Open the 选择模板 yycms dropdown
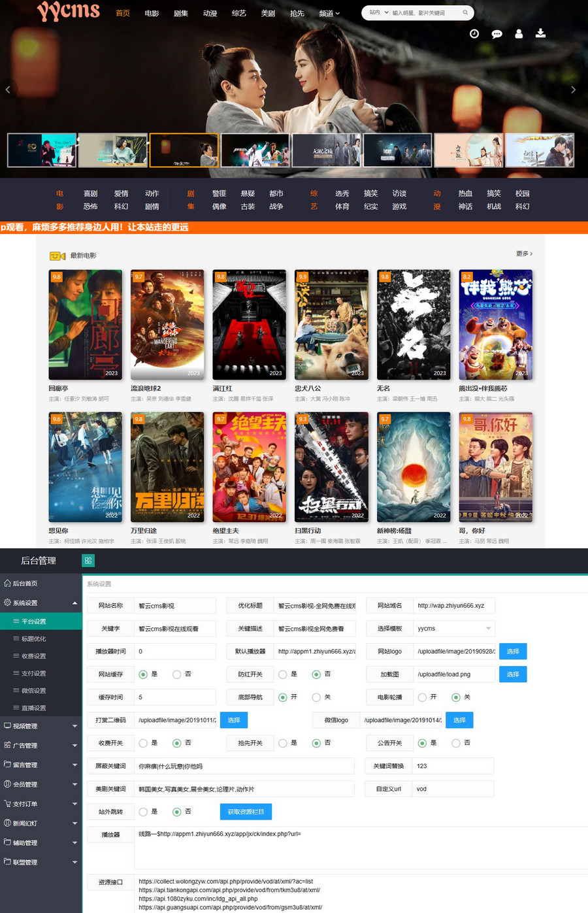The height and width of the screenshot is (913, 588). 453,629
